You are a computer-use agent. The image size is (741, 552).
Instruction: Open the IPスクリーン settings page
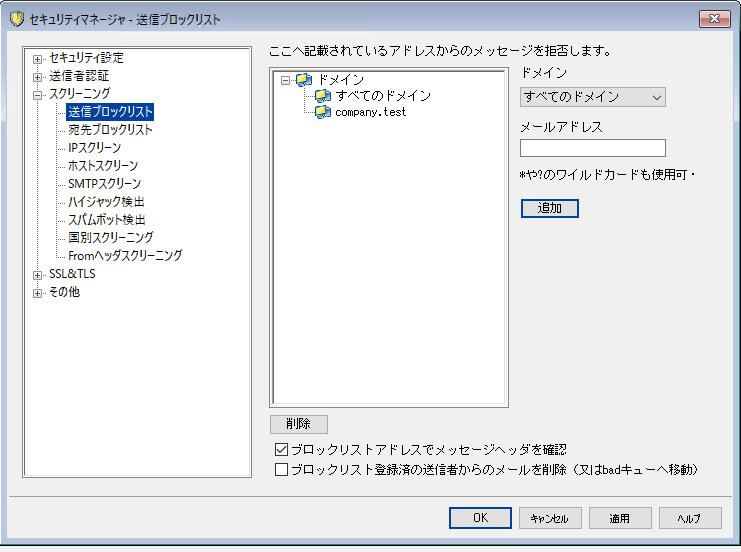94,148
